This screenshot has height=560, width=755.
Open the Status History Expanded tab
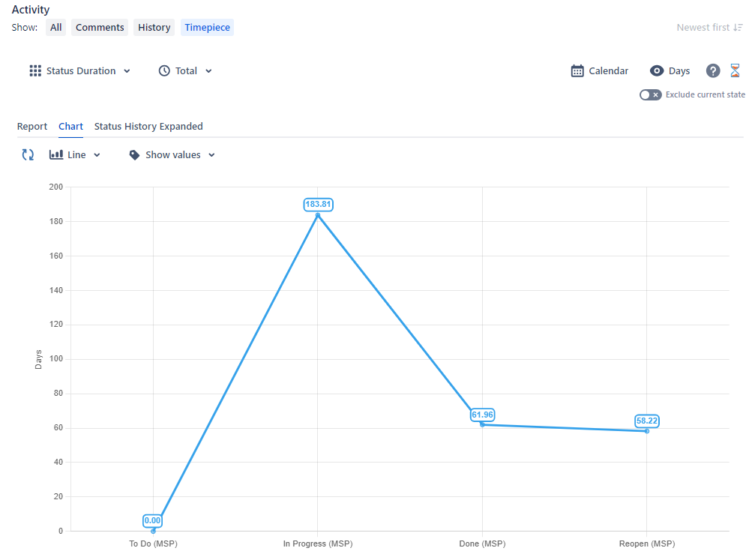[148, 126]
